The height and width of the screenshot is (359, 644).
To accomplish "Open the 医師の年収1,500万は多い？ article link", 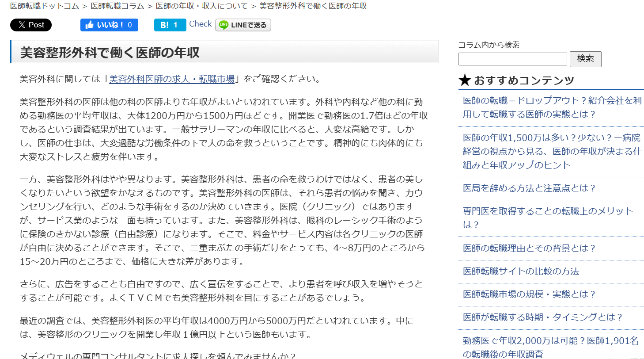I will tap(552, 152).
